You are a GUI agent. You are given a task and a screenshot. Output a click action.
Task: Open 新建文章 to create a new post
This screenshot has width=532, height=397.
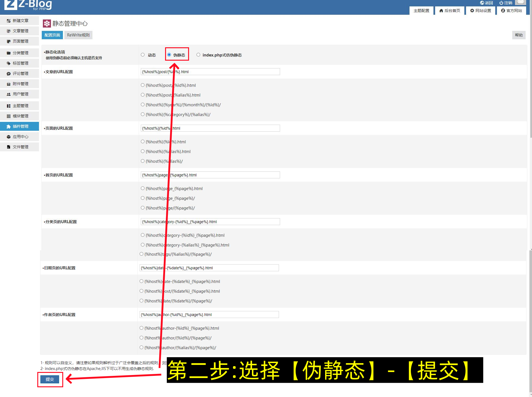[19, 20]
